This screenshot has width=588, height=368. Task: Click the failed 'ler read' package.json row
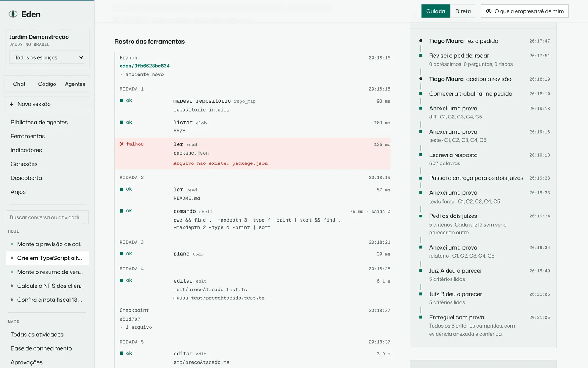pyautogui.click(x=252, y=154)
